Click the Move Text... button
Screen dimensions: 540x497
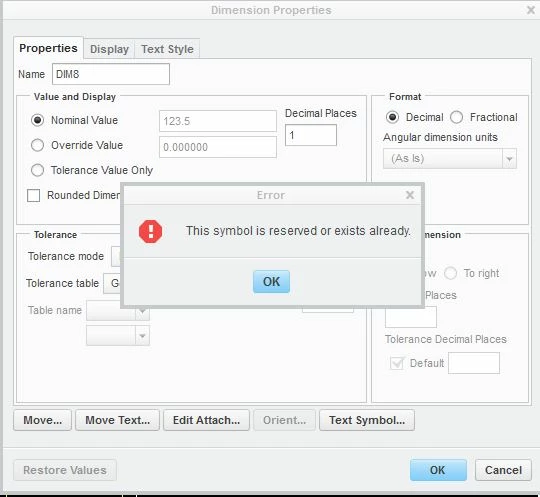click(x=117, y=420)
